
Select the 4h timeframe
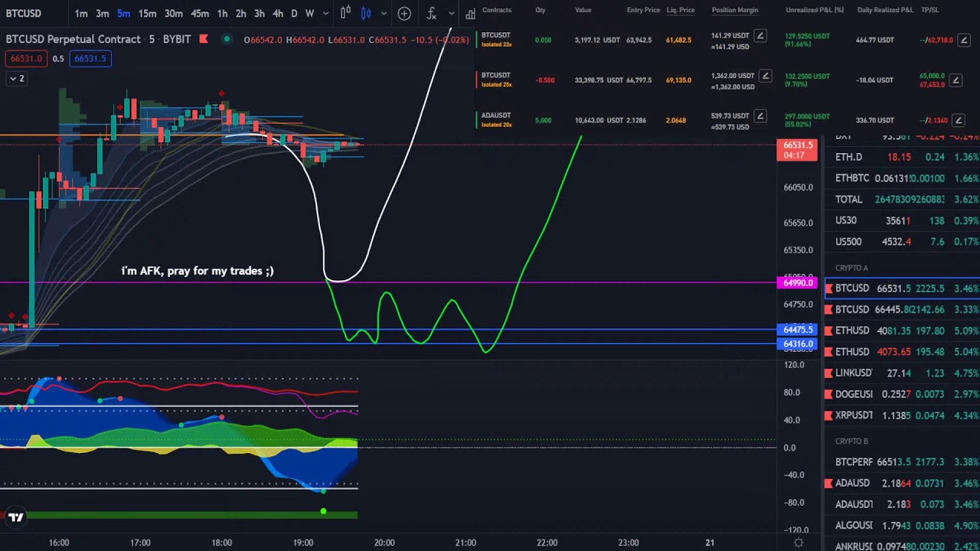click(278, 14)
